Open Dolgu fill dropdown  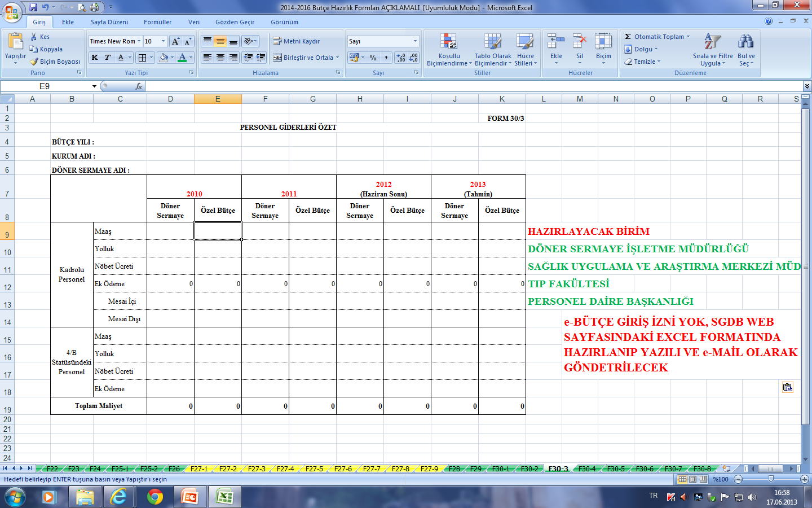click(x=641, y=49)
